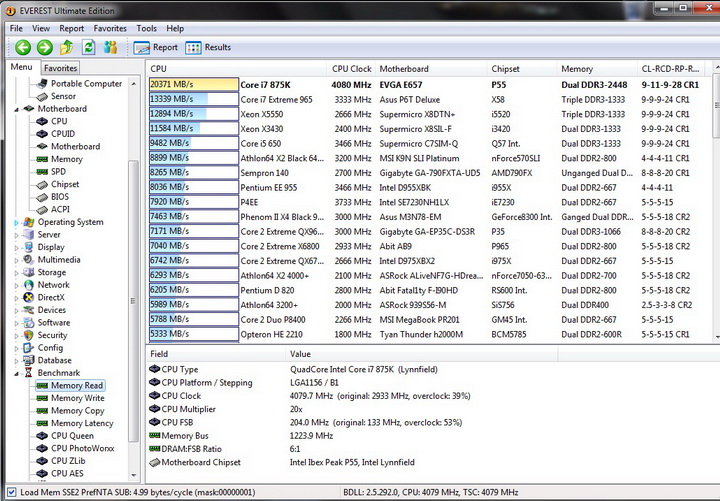Click the 20371 MB/s result bar

coord(194,84)
